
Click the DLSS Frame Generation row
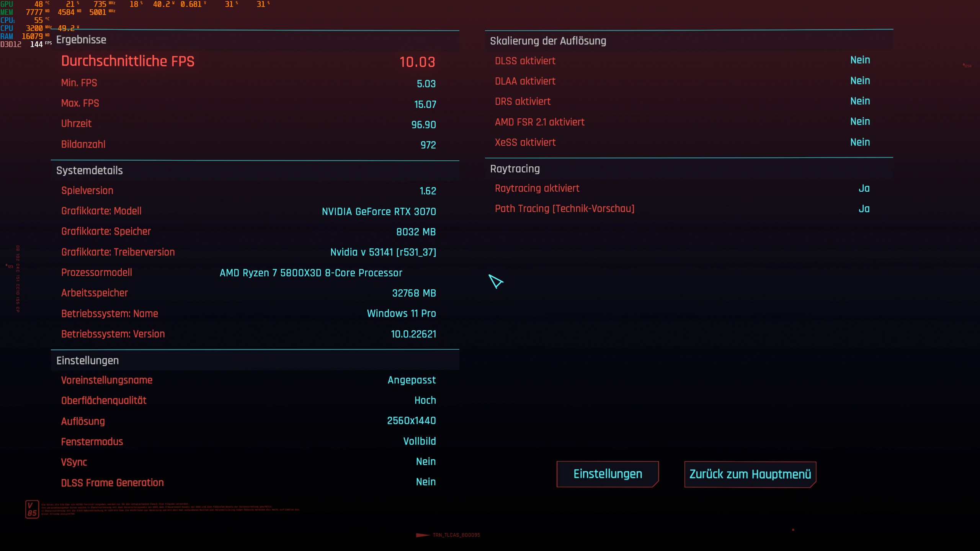point(112,483)
